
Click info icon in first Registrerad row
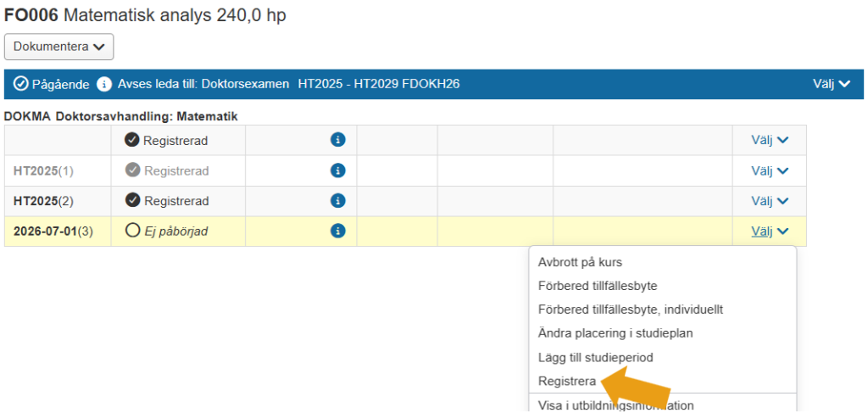coord(337,140)
